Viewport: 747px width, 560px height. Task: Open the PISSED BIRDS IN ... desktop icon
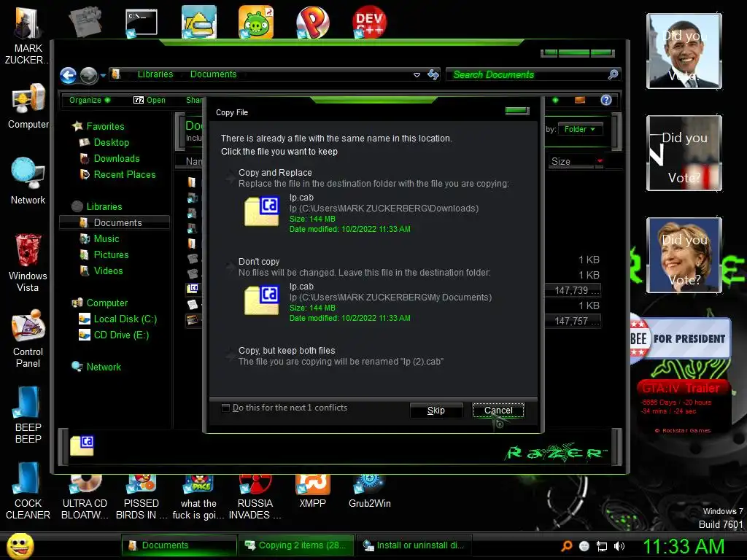click(142, 497)
